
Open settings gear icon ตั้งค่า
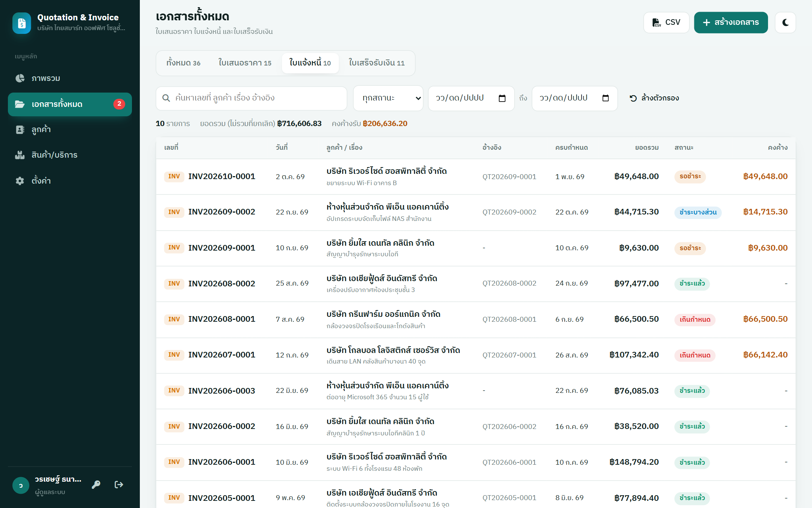coord(20,181)
